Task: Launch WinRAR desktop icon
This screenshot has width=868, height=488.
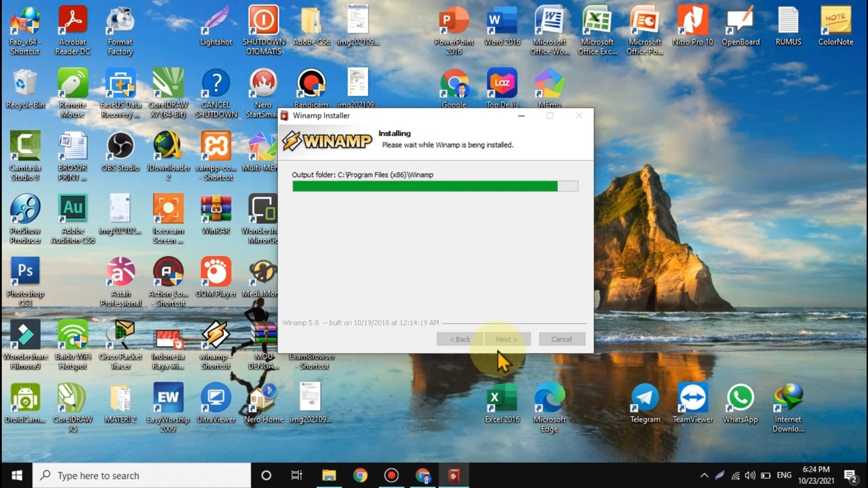Action: (x=216, y=215)
